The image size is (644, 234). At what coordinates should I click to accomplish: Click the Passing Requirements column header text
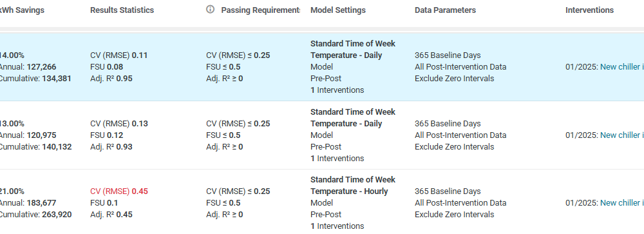[261, 10]
